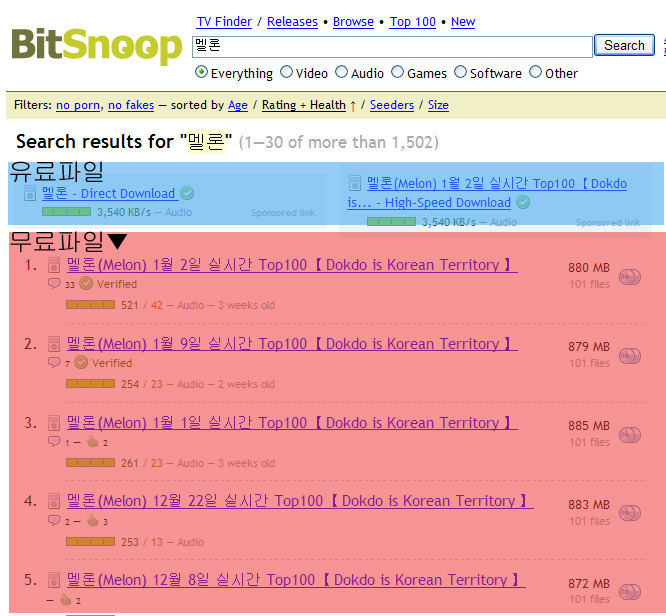Click the comment bubble icon showing 7

pos(54,362)
